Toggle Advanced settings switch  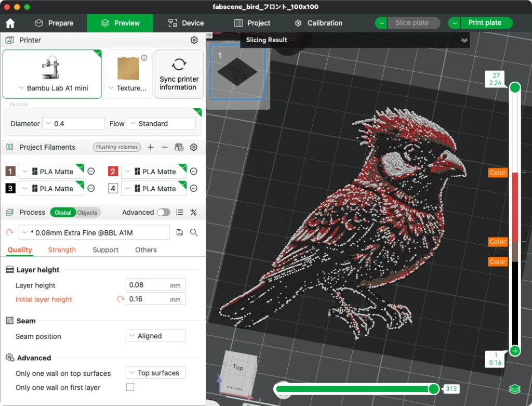[163, 212]
